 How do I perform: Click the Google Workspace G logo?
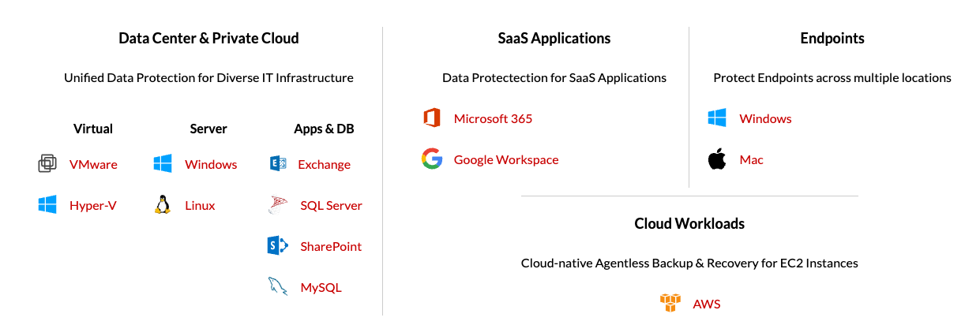click(431, 159)
